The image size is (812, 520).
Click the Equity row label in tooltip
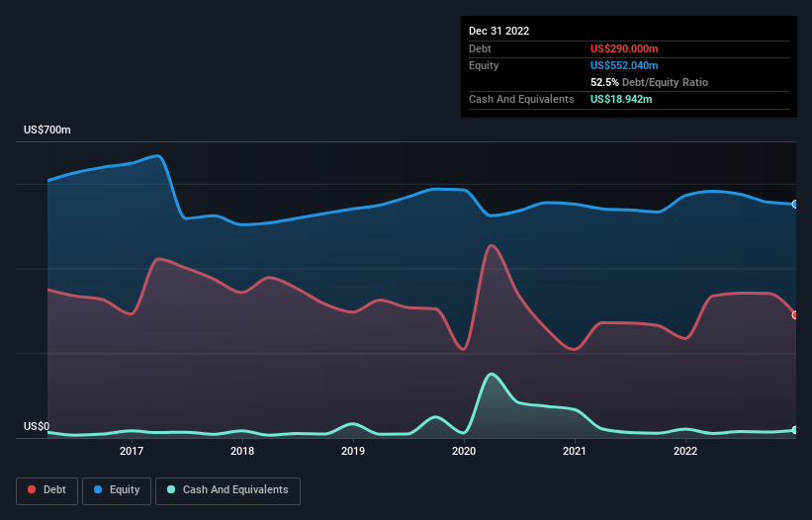(484, 65)
